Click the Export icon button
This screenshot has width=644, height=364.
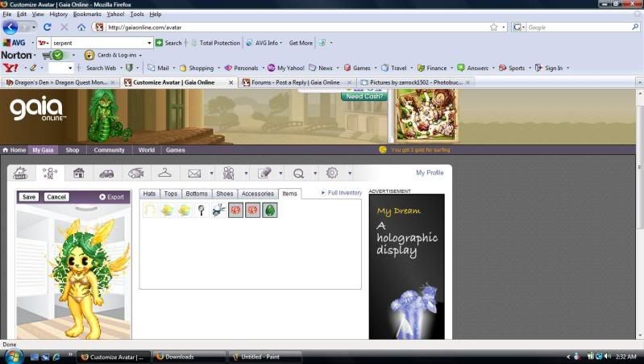(x=111, y=197)
